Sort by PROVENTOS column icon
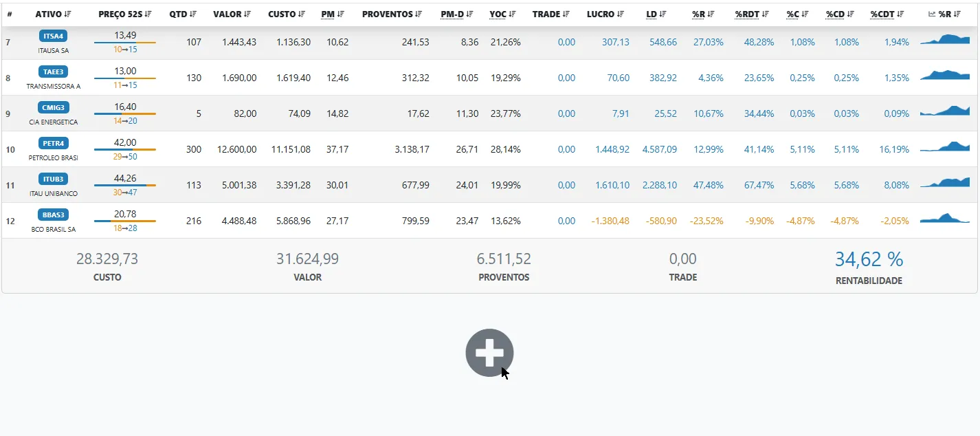The height and width of the screenshot is (436, 980). (x=419, y=14)
